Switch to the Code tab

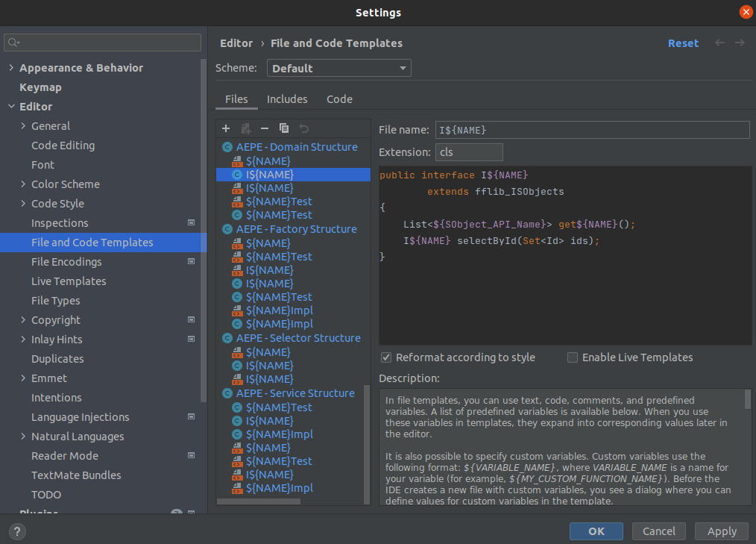click(339, 99)
